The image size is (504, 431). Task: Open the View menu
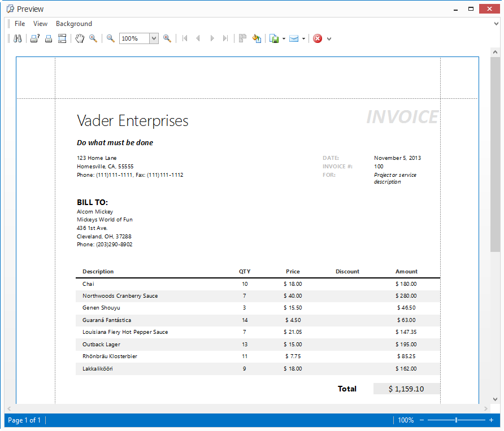[x=40, y=24]
